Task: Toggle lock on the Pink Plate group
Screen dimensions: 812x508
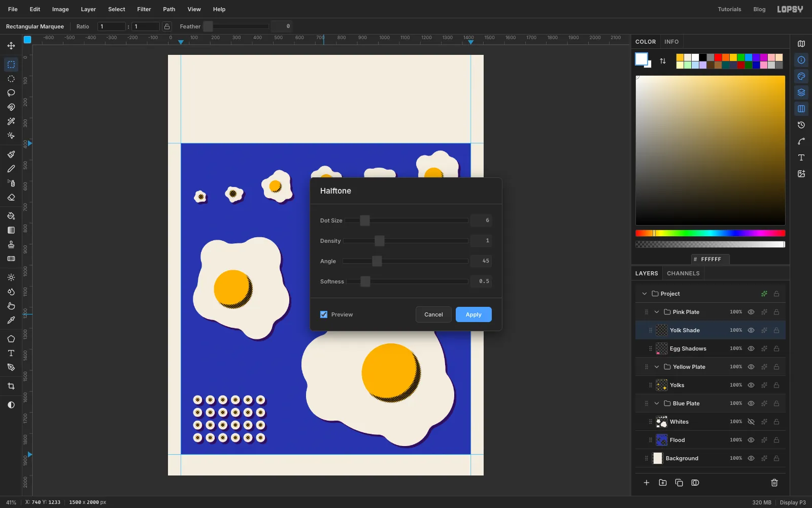Action: (776, 312)
